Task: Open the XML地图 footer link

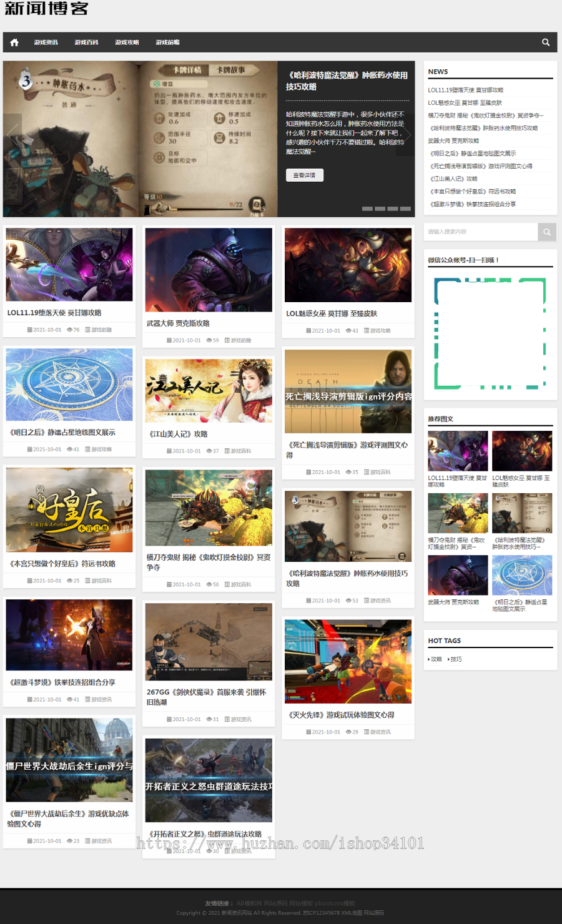Action: pyautogui.click(x=352, y=913)
